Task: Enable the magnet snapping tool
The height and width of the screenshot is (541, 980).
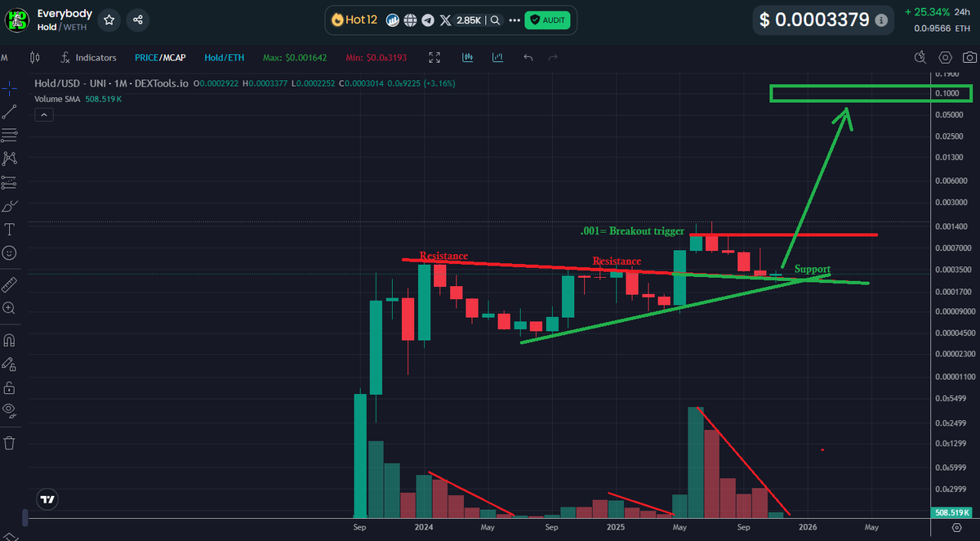Action: pos(10,340)
